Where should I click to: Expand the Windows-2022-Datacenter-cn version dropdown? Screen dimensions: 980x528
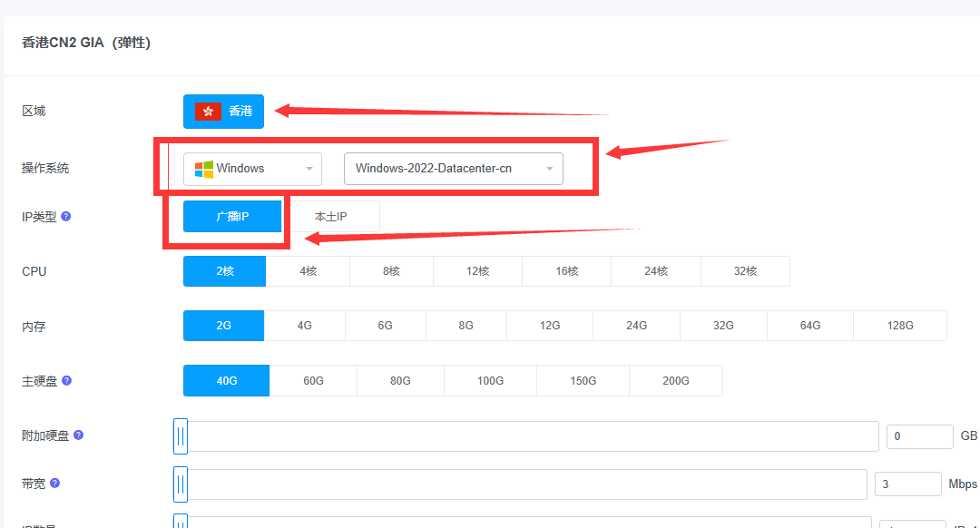coord(453,169)
